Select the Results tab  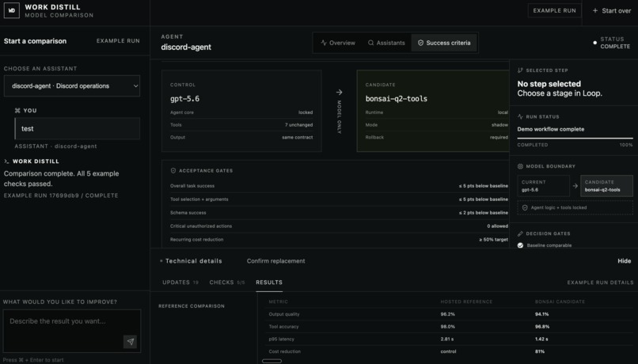click(x=269, y=282)
